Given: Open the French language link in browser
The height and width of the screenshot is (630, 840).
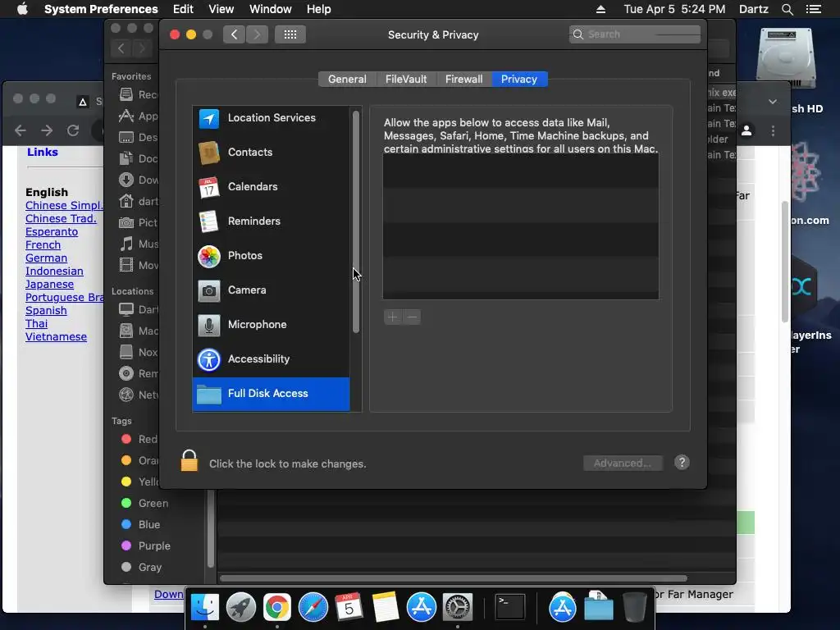Looking at the screenshot, I should pos(43,244).
